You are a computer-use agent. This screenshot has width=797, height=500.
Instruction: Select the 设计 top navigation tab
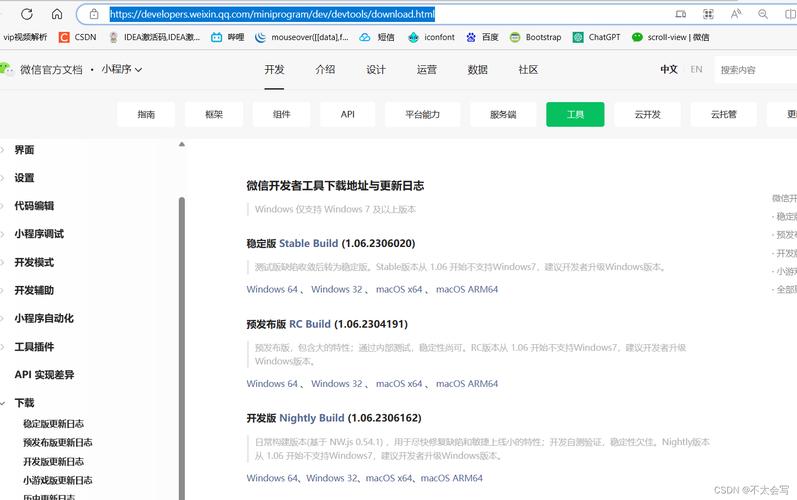(x=376, y=70)
